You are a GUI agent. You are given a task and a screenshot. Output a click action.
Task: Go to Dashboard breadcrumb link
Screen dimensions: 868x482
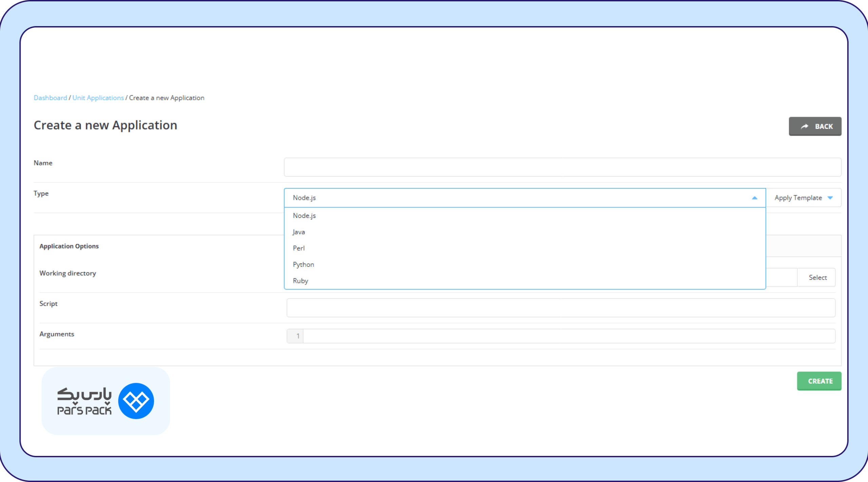(x=50, y=98)
